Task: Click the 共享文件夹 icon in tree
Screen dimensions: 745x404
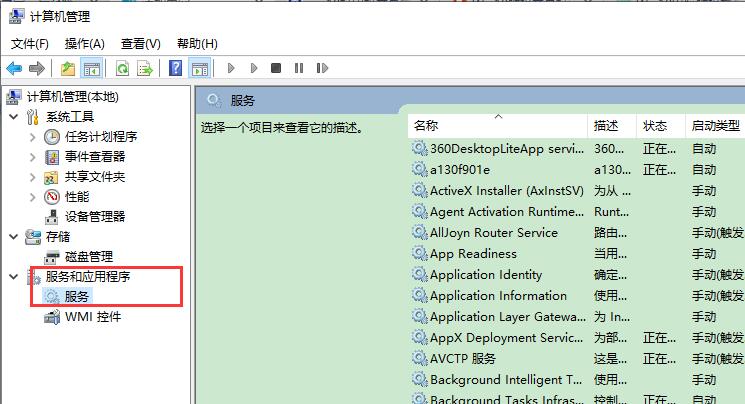Action: click(51, 177)
